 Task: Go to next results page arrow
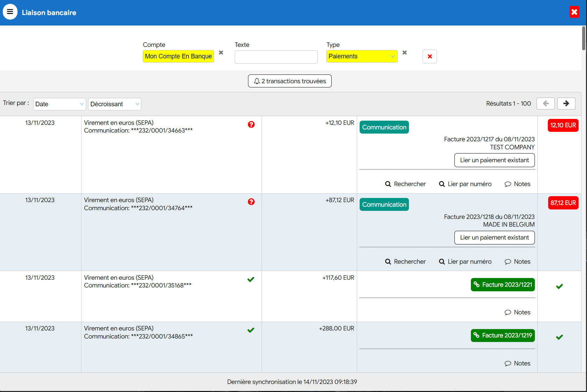566,104
